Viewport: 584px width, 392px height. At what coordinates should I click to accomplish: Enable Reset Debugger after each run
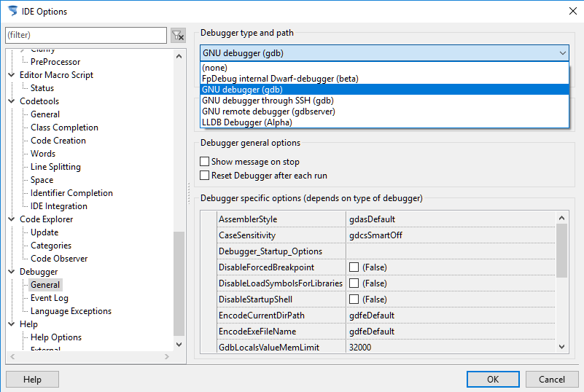pos(204,176)
